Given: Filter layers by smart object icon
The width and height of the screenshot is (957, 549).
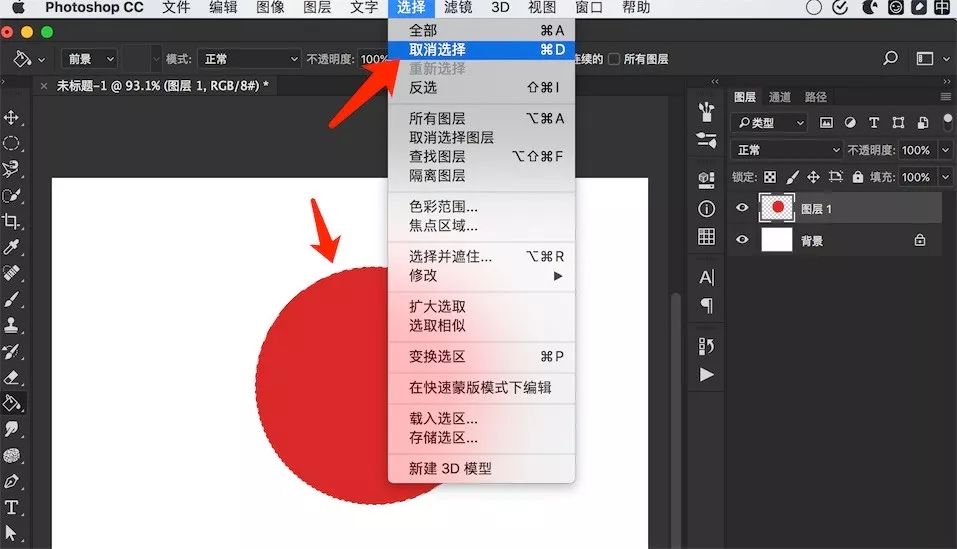Looking at the screenshot, I should pos(922,123).
